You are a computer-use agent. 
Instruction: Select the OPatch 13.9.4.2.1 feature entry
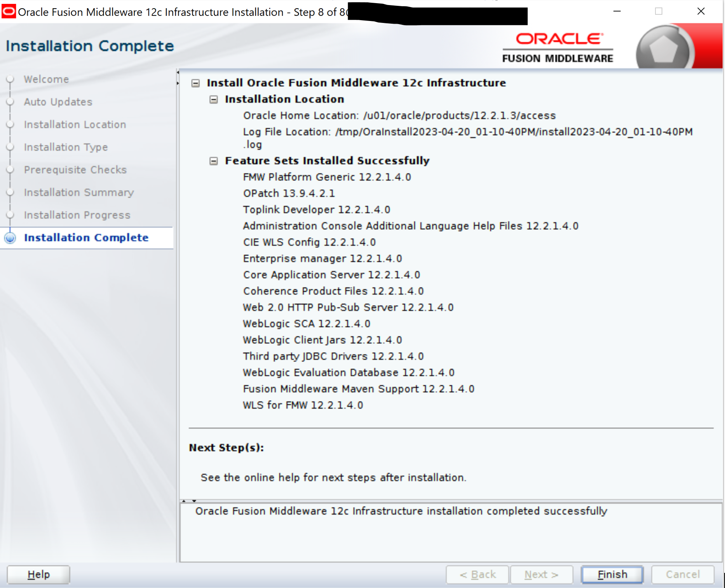coord(289,193)
